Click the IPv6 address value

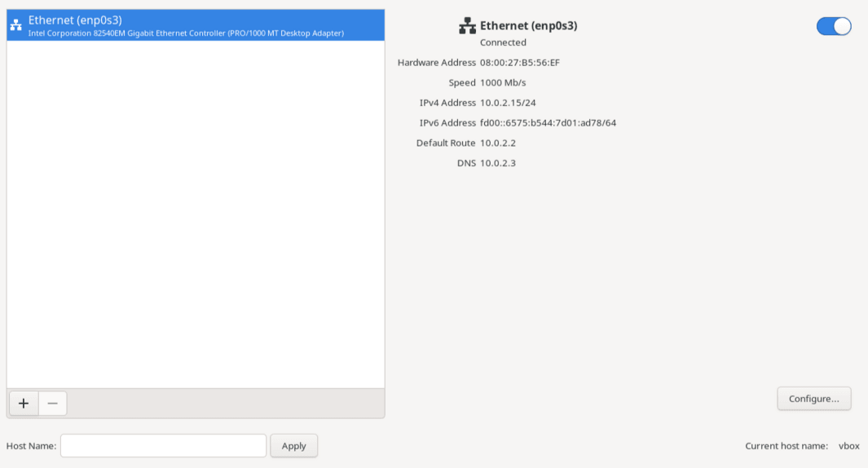(548, 123)
